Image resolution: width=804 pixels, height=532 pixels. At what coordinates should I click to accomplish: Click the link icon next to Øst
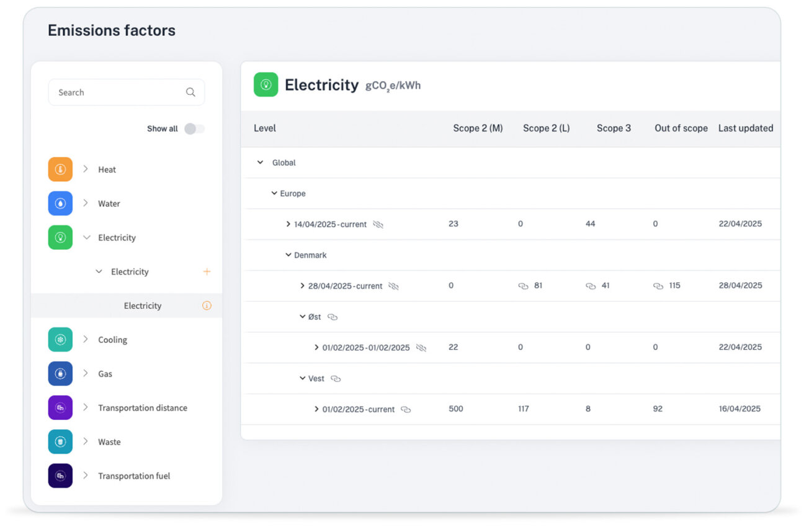[333, 317]
